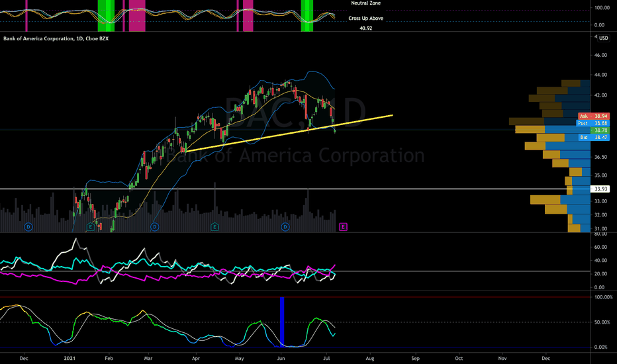Click the chart title Bank of America Corporation, 1D
This screenshot has height=364, width=617.
(56, 38)
